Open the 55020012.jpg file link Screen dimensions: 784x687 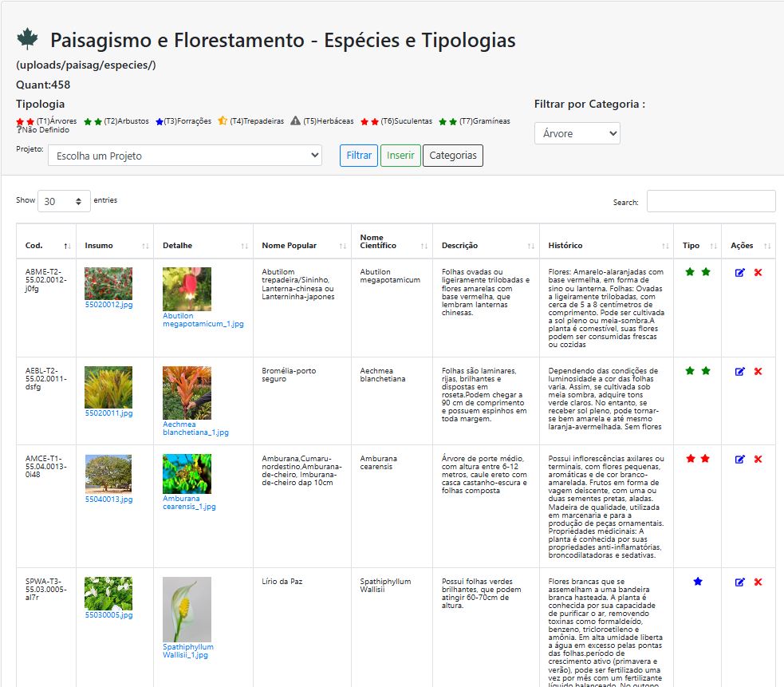coord(108,305)
